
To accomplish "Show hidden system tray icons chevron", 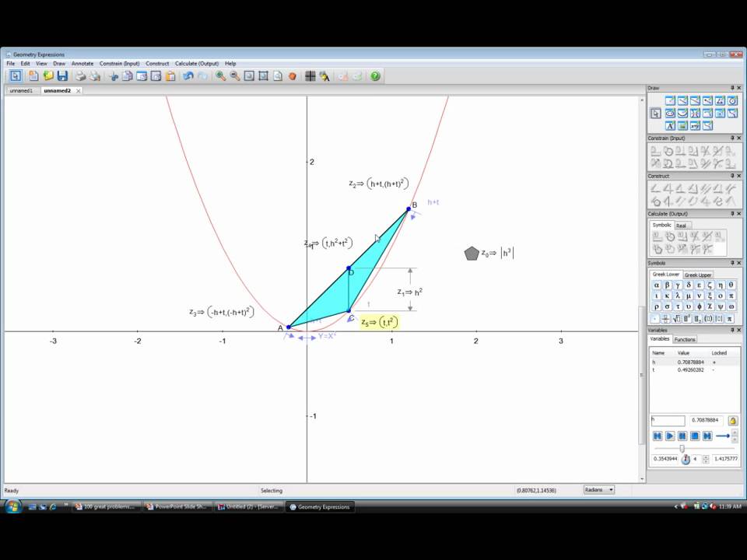I will tap(675, 506).
